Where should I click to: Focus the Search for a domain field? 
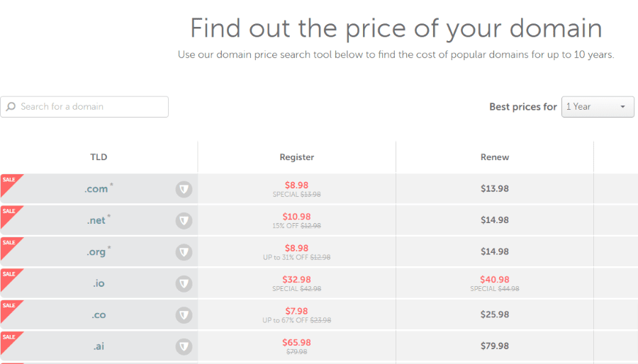pyautogui.click(x=84, y=107)
